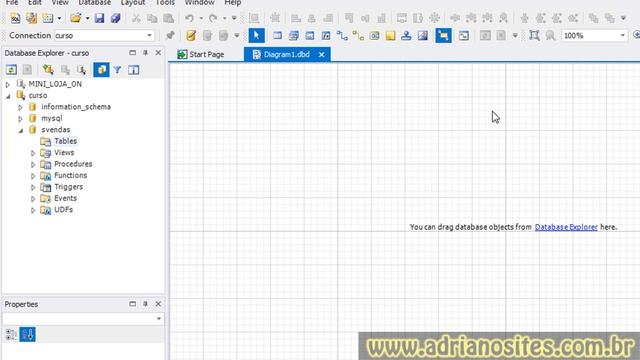Screen dimensions: 640x360
Task: Open the View menu
Action: coord(60,2)
